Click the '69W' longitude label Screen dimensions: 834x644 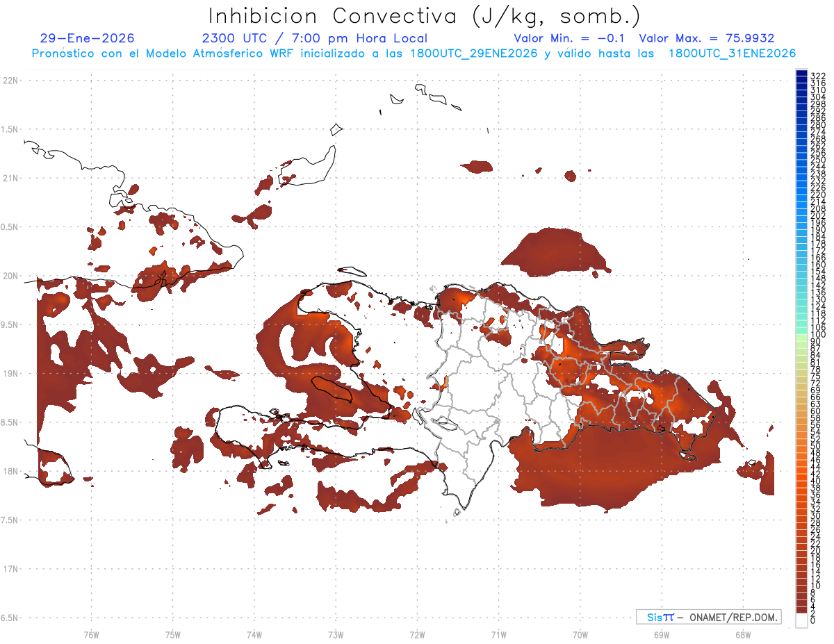click(x=661, y=634)
